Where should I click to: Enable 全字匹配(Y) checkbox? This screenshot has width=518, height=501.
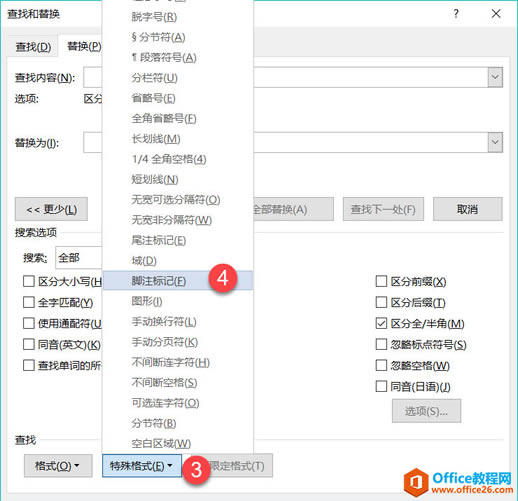coord(29,302)
